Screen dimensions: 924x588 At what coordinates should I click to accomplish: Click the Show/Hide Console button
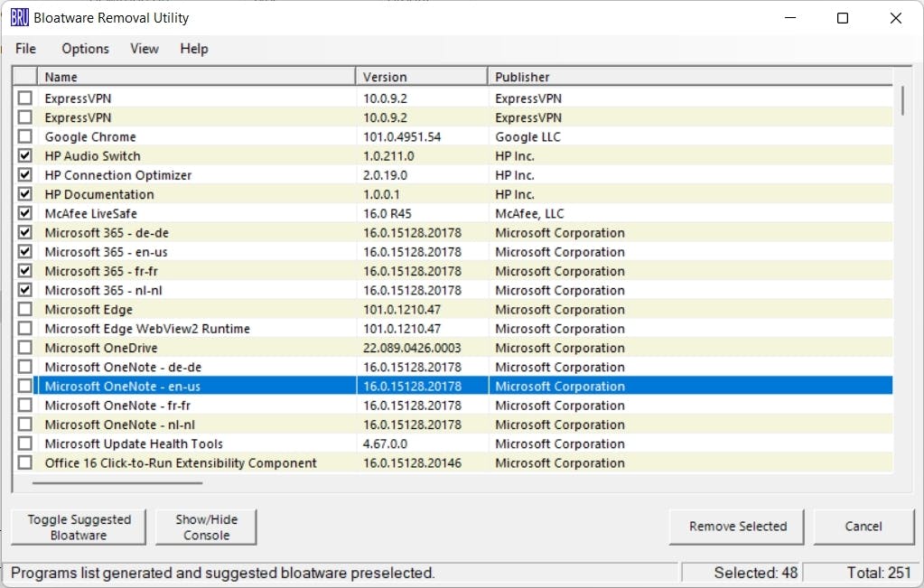coord(206,527)
